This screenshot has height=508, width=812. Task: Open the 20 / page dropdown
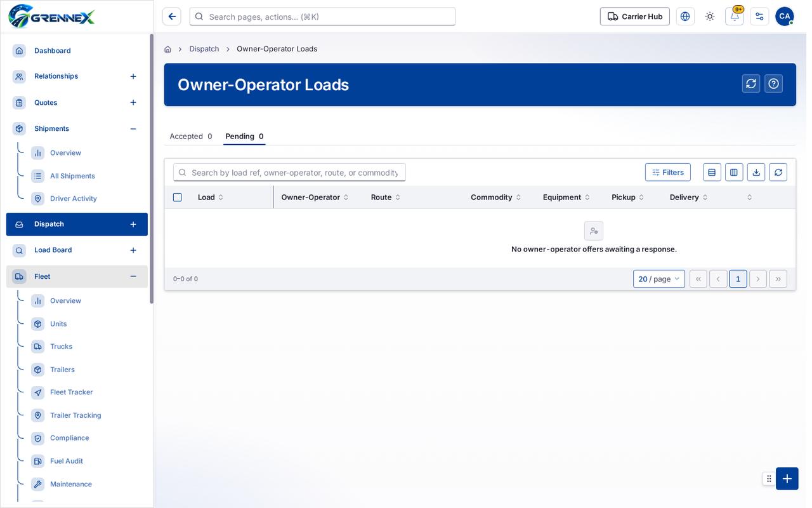coord(659,279)
